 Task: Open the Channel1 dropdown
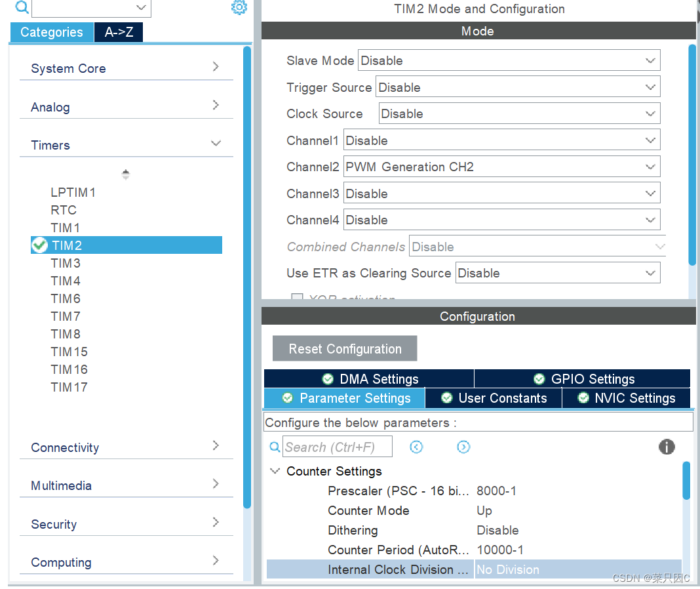coord(502,140)
